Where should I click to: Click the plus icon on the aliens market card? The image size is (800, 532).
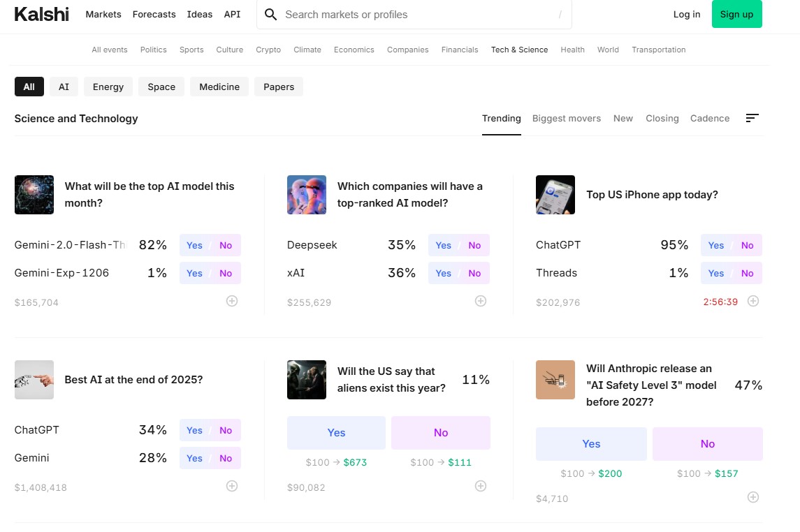coord(481,485)
